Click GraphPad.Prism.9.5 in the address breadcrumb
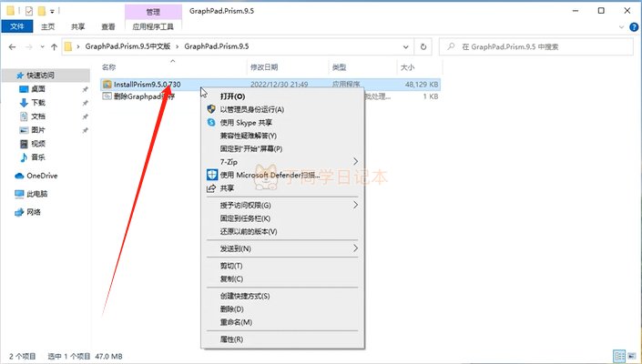Image resolution: width=642 pixels, height=364 pixels. [x=217, y=46]
